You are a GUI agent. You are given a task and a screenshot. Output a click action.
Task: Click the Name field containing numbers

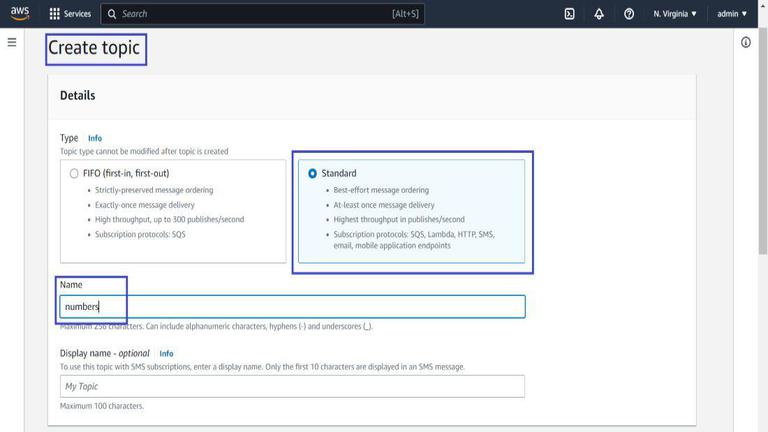(292, 307)
